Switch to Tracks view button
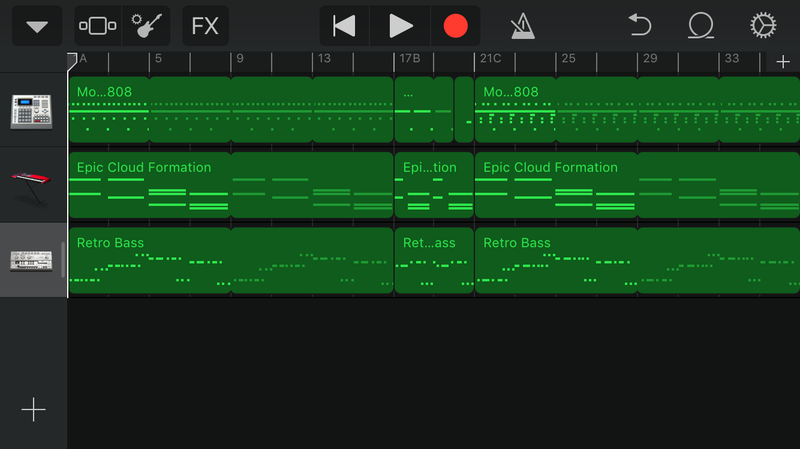 click(98, 26)
